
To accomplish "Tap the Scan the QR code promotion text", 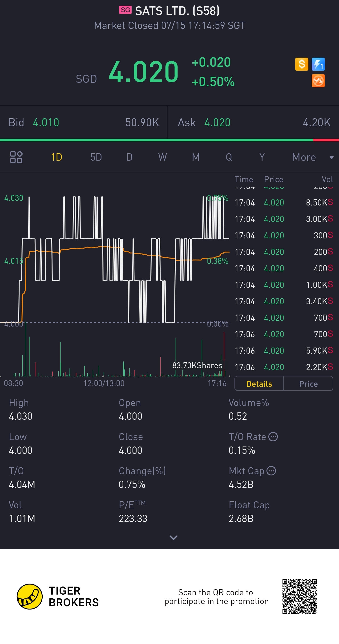I will pos(217,597).
